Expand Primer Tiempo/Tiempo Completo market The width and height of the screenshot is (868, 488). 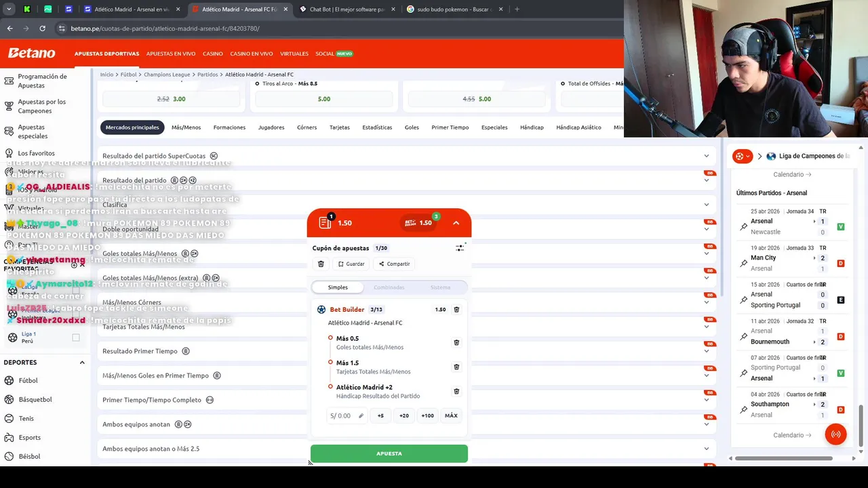[707, 400]
